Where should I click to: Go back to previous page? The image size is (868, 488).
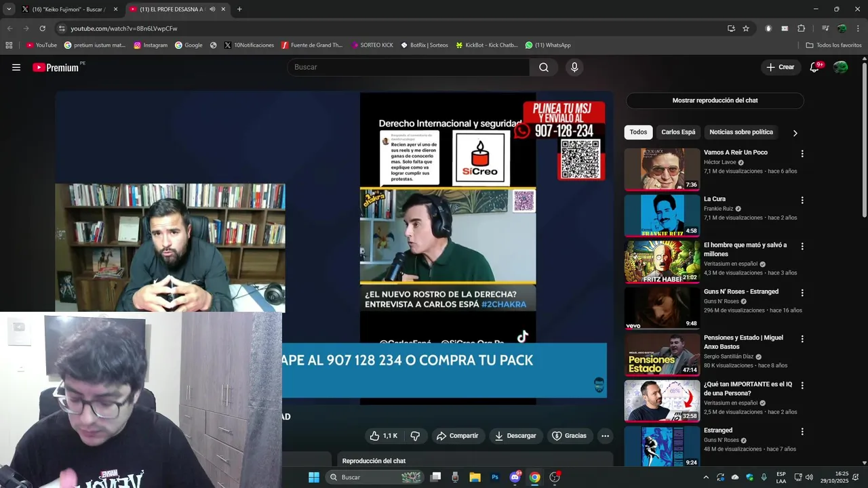click(9, 28)
